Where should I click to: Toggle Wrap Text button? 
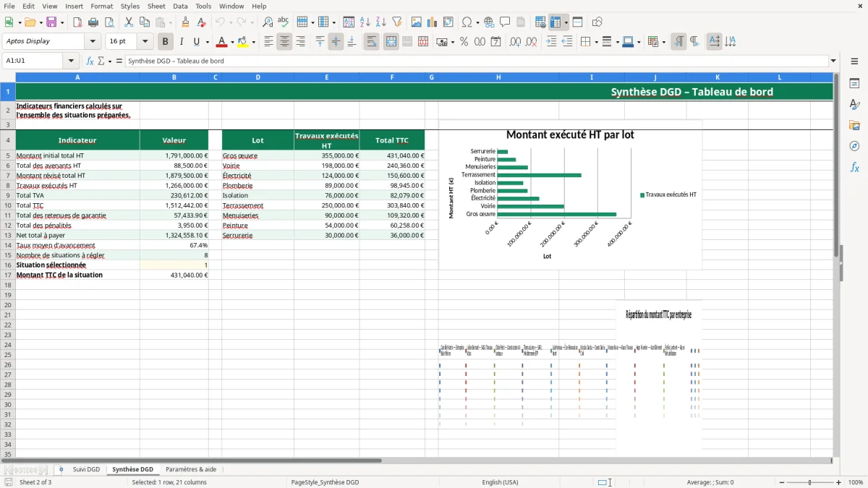coord(372,42)
